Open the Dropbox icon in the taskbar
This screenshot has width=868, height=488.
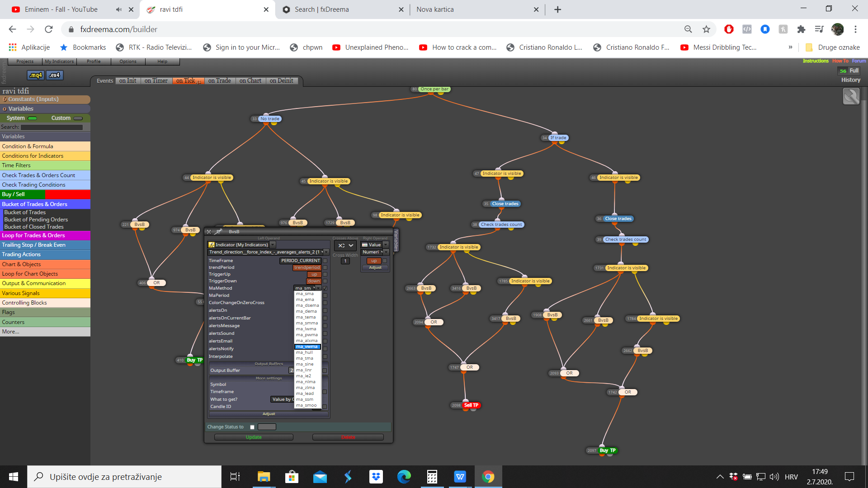click(x=376, y=477)
